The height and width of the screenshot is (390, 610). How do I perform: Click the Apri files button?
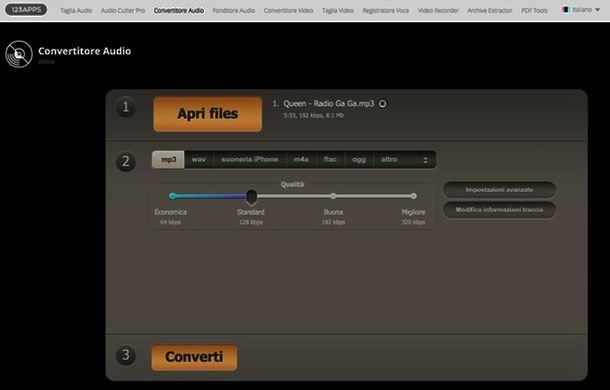click(208, 114)
